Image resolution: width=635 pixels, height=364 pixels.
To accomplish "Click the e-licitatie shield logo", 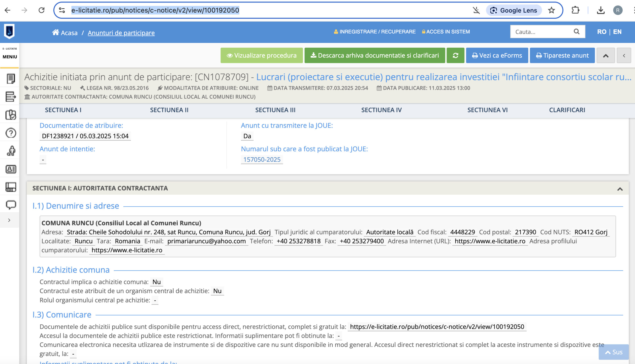I will pos(9,31).
